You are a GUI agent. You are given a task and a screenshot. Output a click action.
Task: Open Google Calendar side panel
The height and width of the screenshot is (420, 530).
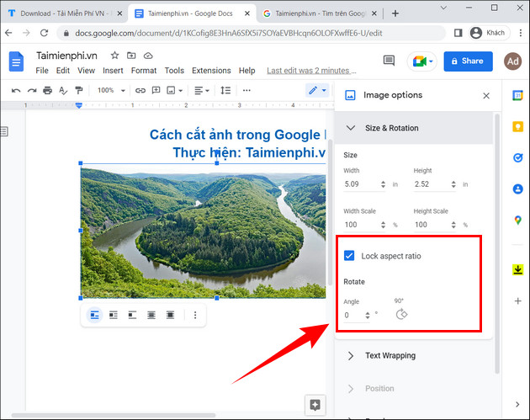click(517, 96)
